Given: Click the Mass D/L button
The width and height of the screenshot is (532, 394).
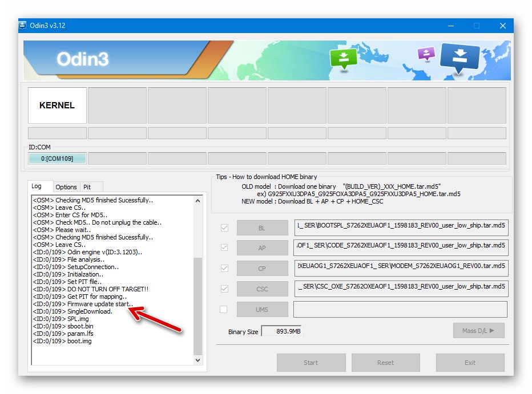Looking at the screenshot, I should coord(479,330).
